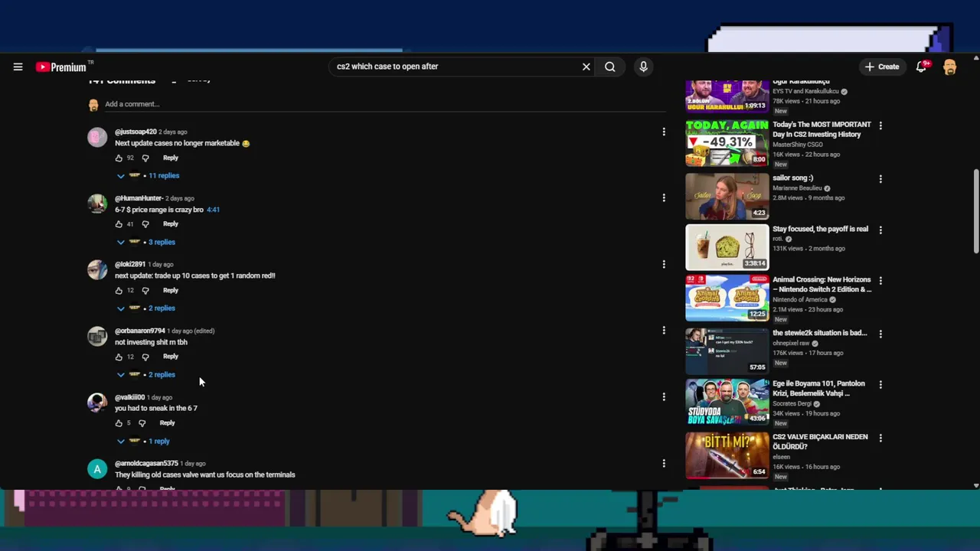The image size is (980, 551).
Task: Reply to @valkiii00's comment
Action: tap(167, 422)
